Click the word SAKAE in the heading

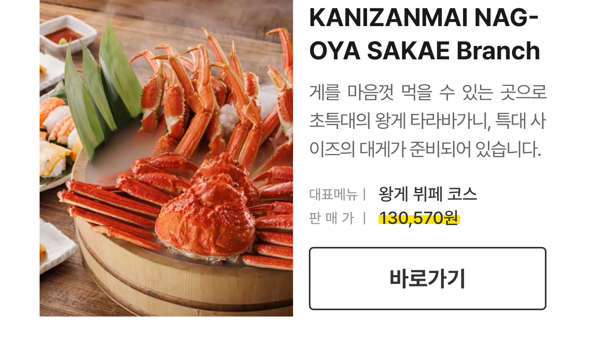click(408, 51)
